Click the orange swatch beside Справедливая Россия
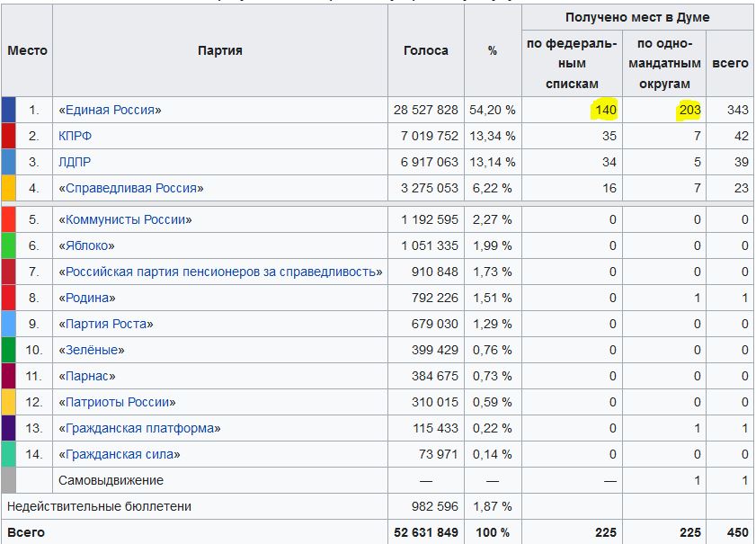 pos(9,188)
